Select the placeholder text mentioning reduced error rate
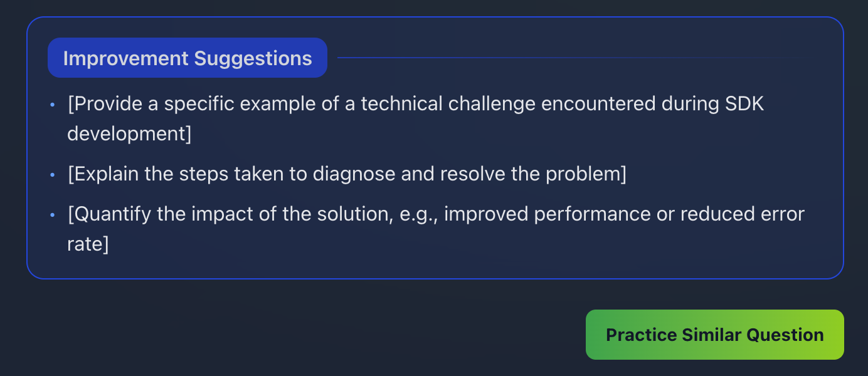 coord(740,214)
